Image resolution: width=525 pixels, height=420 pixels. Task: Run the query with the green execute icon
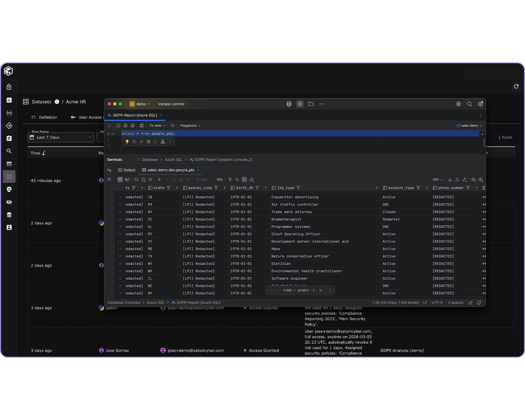coord(109,125)
